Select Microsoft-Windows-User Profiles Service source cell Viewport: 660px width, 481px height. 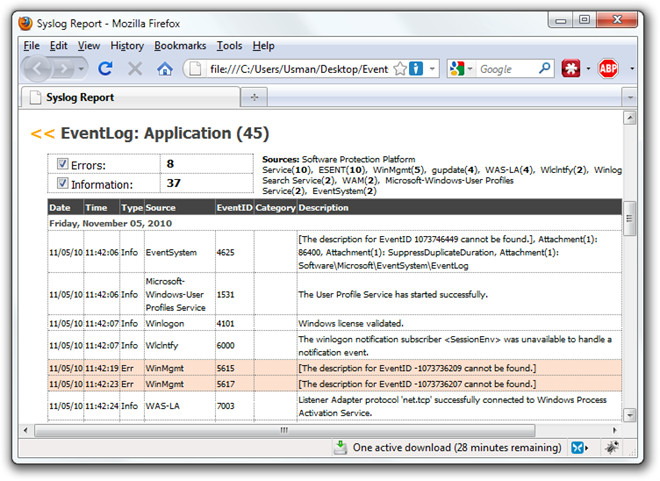tap(180, 294)
